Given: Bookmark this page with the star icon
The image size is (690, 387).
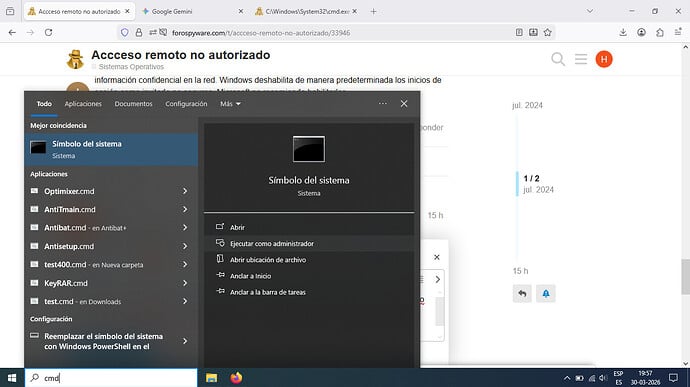Looking at the screenshot, I should (x=547, y=32).
